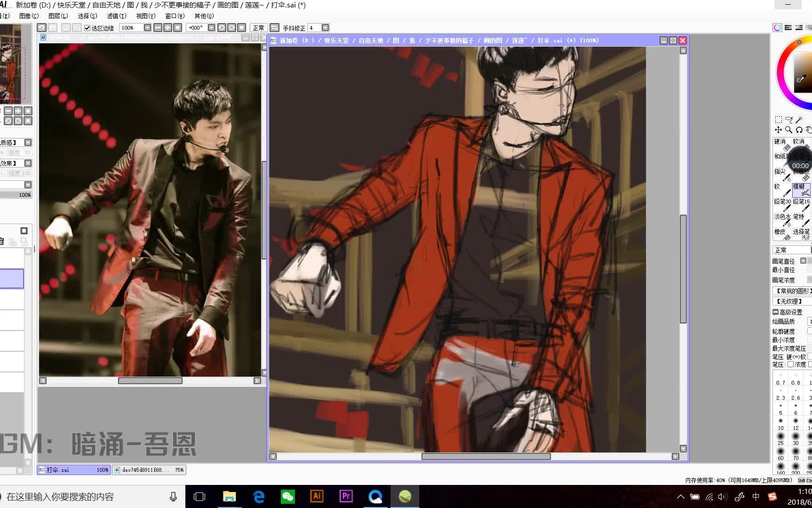Open Adobe Illustrator from the taskbar
Image resolution: width=812 pixels, height=508 pixels.
tap(317, 497)
